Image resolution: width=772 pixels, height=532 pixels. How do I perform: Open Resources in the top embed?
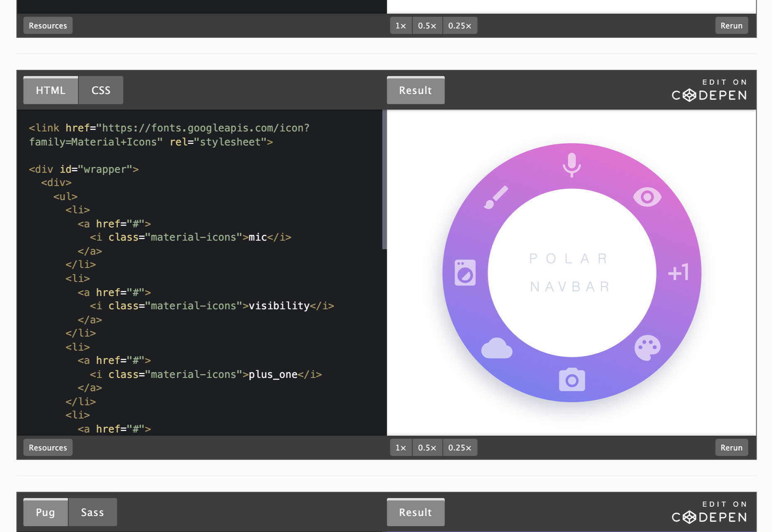(48, 25)
